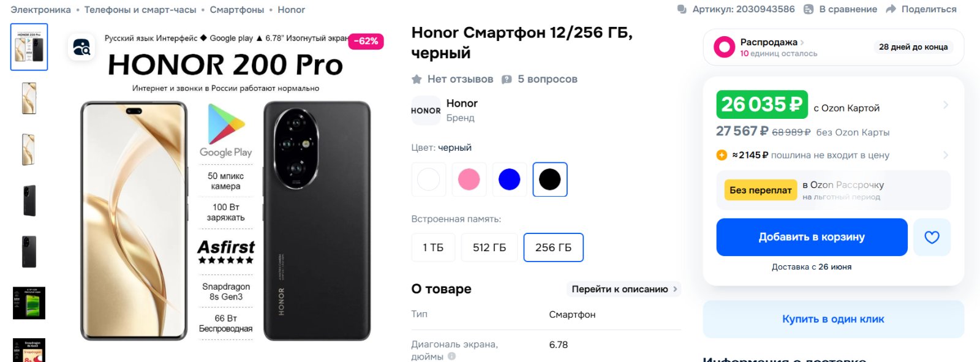Screen dimensions: 980x362
Task: Open 'Распродажа' sale details arrow
Action: tap(802, 42)
